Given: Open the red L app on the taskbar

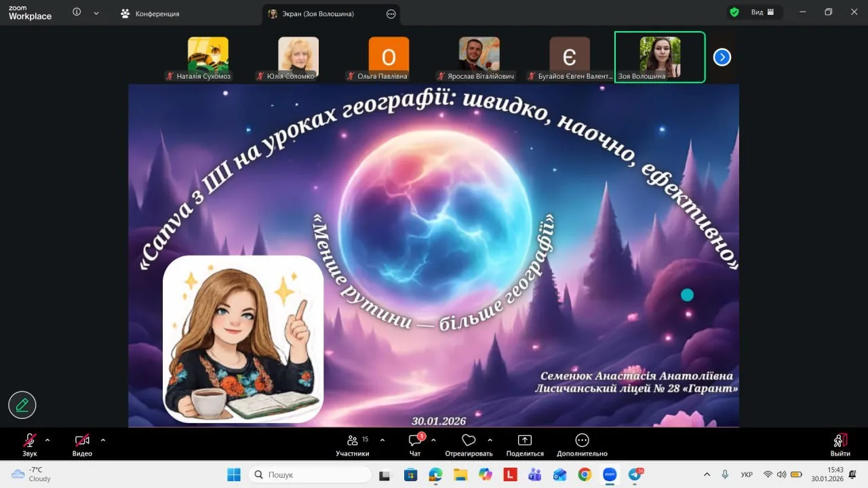Looking at the screenshot, I should click(x=510, y=474).
